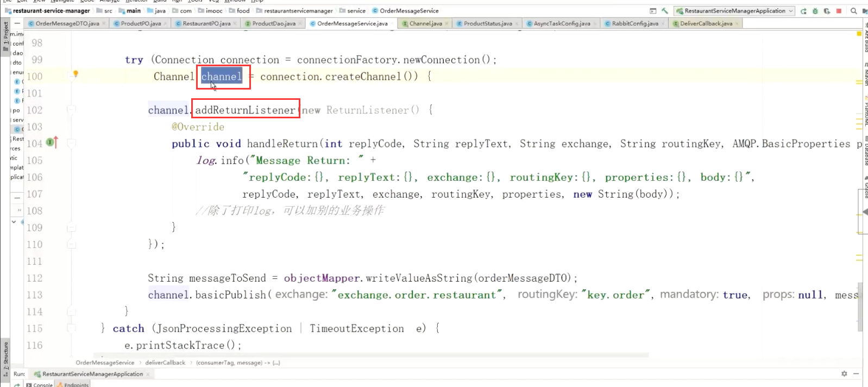Collapse fold marker at line 102

pos(71,110)
